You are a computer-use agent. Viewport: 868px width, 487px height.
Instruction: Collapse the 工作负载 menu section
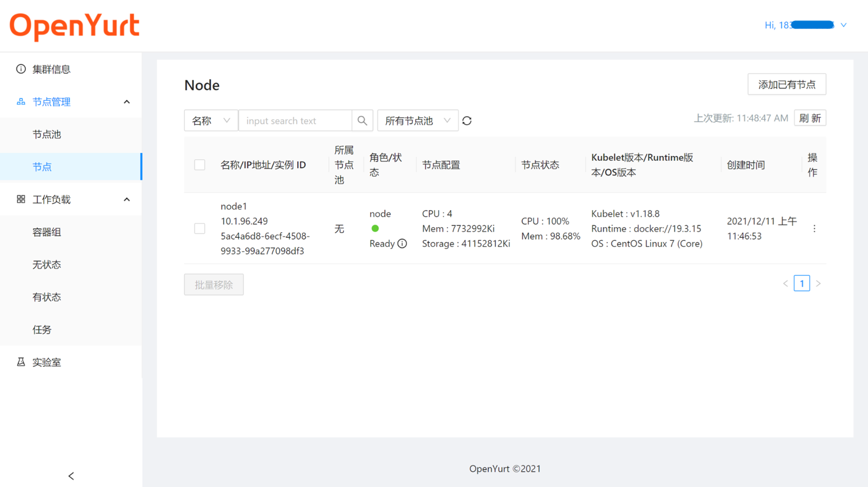pos(126,200)
